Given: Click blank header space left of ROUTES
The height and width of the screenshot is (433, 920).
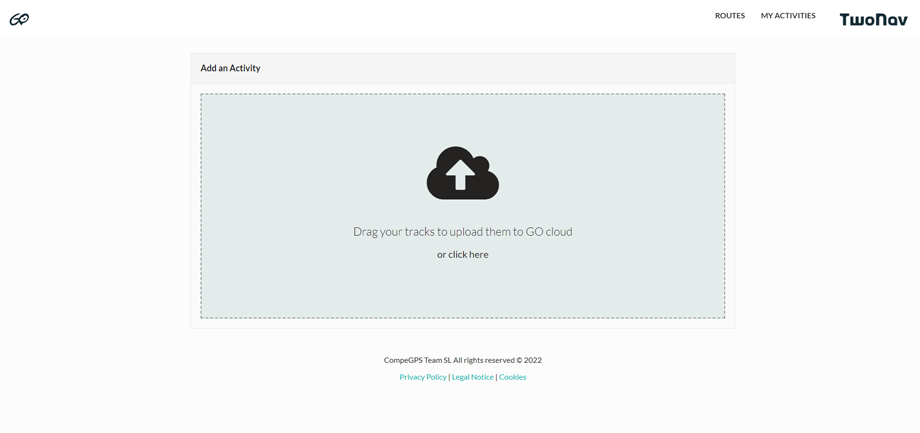Looking at the screenshot, I should (400, 17).
